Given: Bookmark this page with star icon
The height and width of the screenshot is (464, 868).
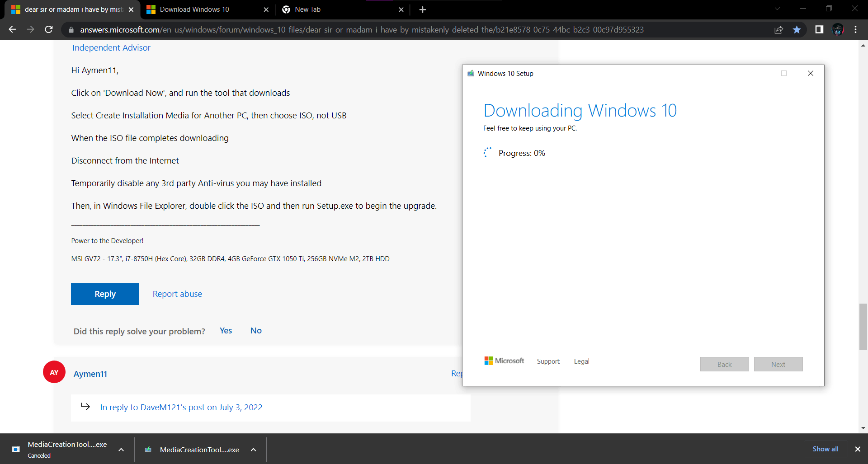Looking at the screenshot, I should (797, 30).
